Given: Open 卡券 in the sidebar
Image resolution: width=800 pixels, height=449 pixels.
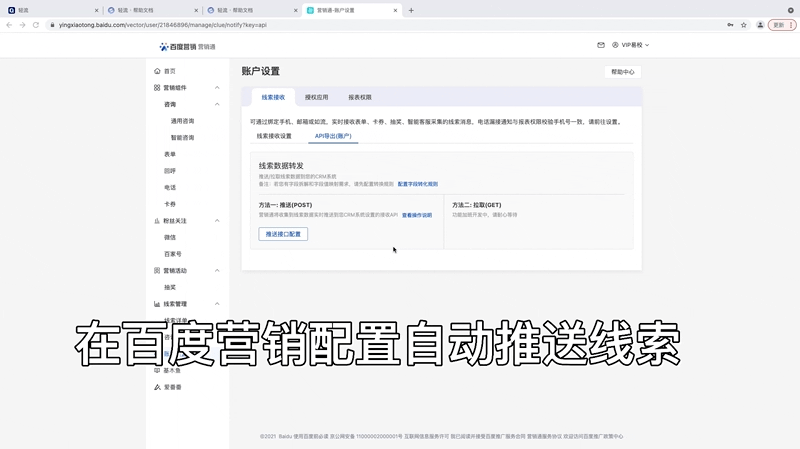Looking at the screenshot, I should coord(170,204).
